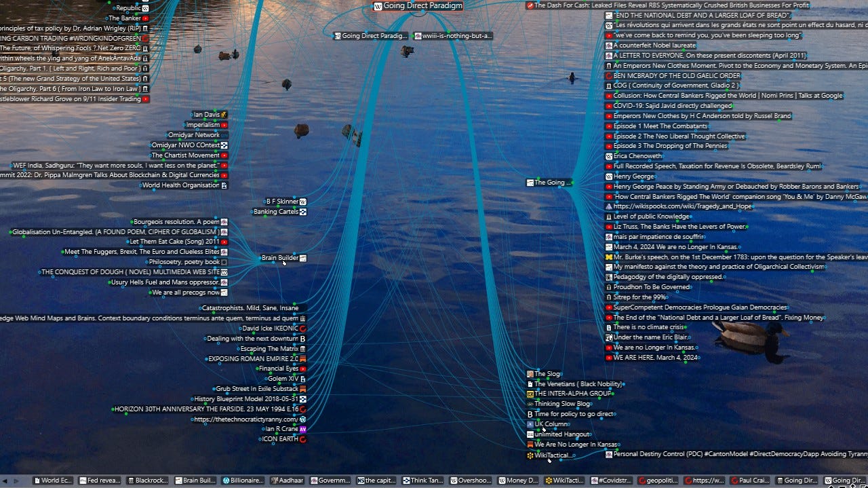The width and height of the screenshot is (868, 488).
Task: Click the red icon beside David Icke IKEONIC
Action: click(x=303, y=329)
